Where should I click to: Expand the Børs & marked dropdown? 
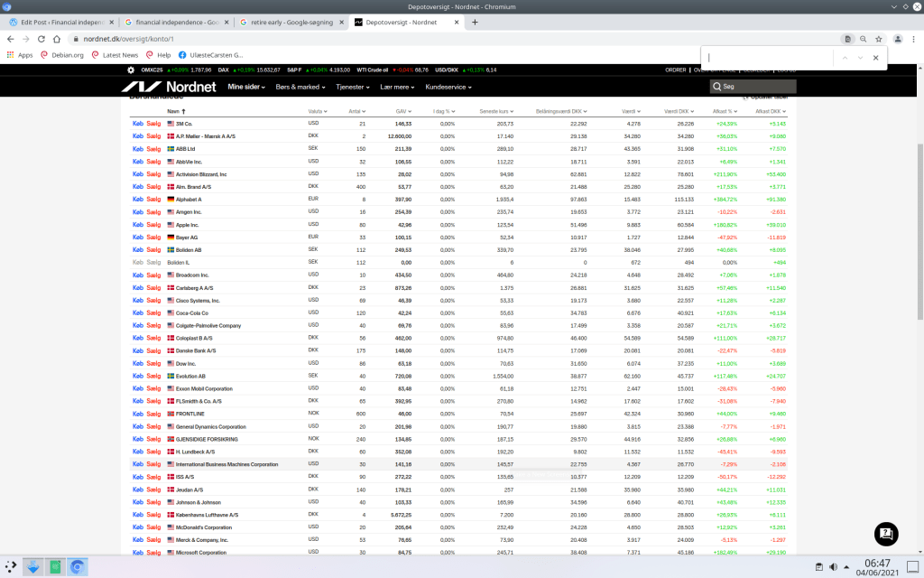coord(300,87)
